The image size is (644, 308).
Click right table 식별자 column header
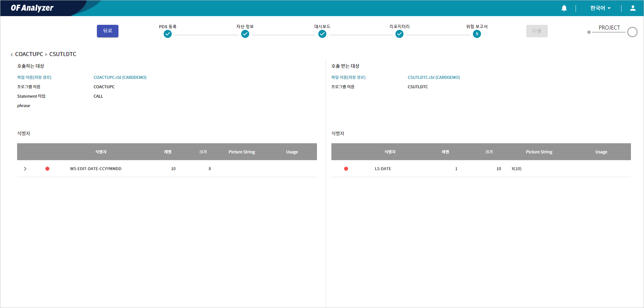coord(390,152)
